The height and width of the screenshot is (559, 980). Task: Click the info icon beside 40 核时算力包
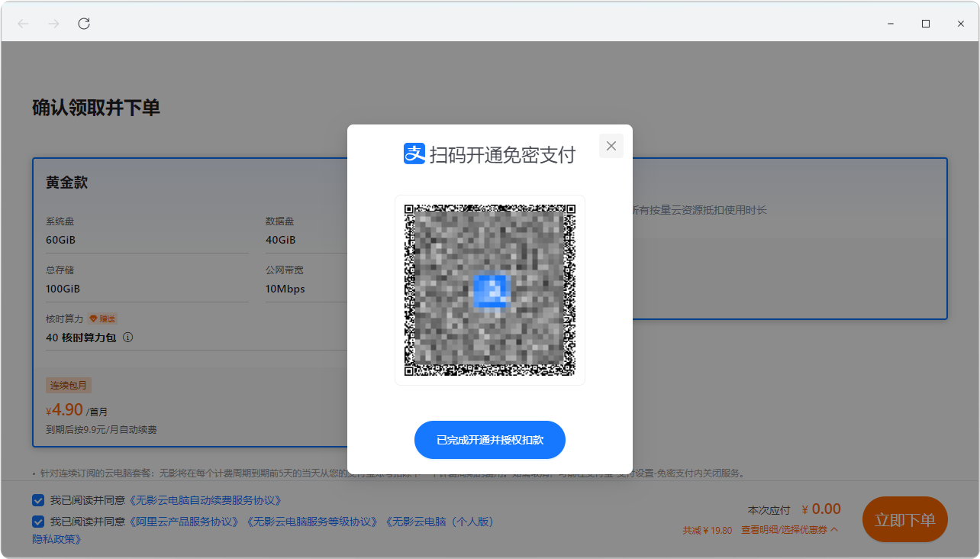[127, 337]
